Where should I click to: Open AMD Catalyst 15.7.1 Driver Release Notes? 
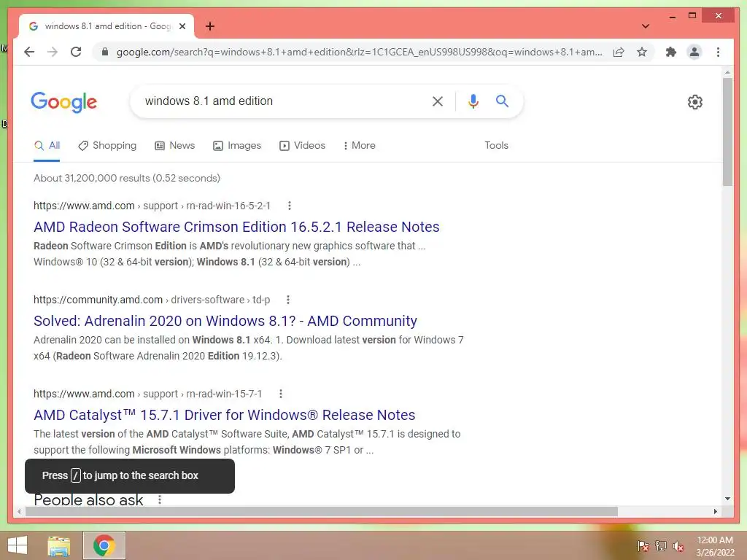coord(225,415)
